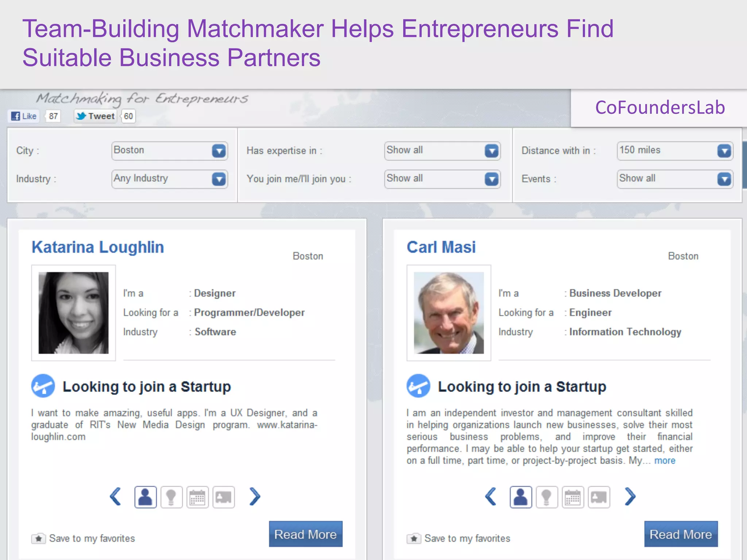
Task: Click the startup icon in Katarina's card
Action: [x=43, y=386]
